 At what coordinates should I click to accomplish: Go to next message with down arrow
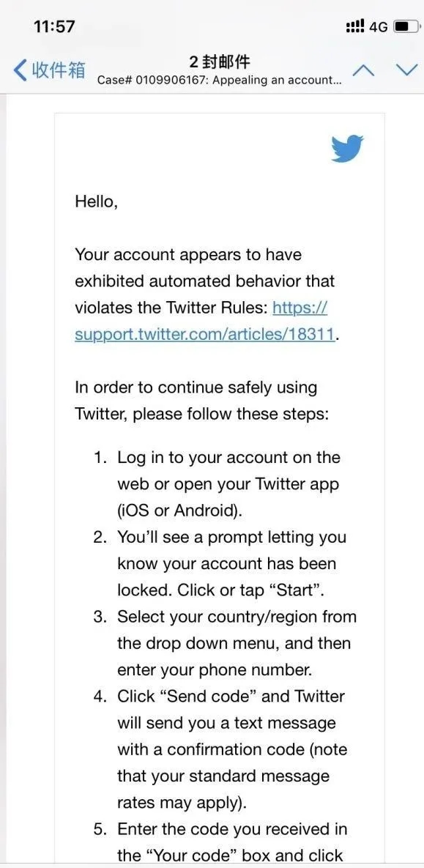pyautogui.click(x=407, y=70)
